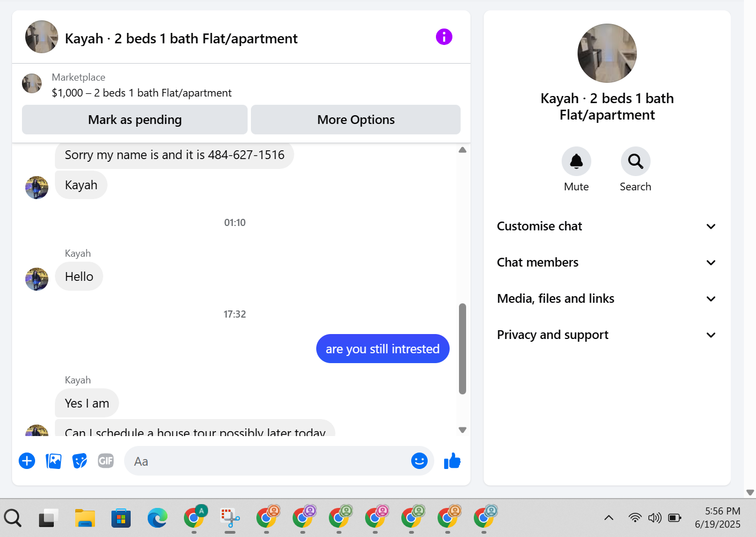This screenshot has width=756, height=537.
Task: Expand the Customise chat section
Action: point(607,226)
